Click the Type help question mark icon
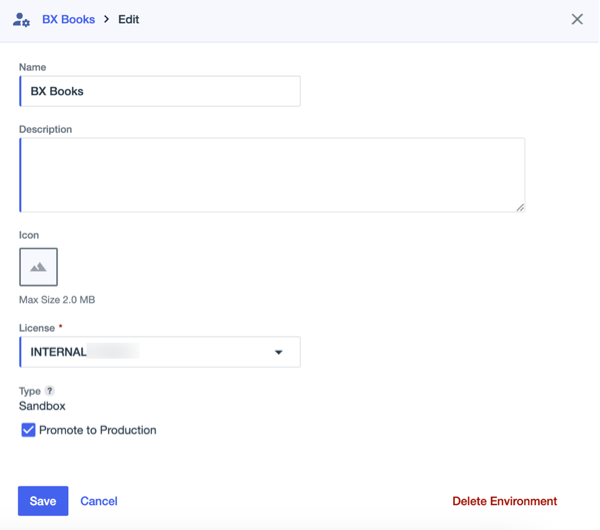This screenshot has width=600, height=530. pos(49,391)
